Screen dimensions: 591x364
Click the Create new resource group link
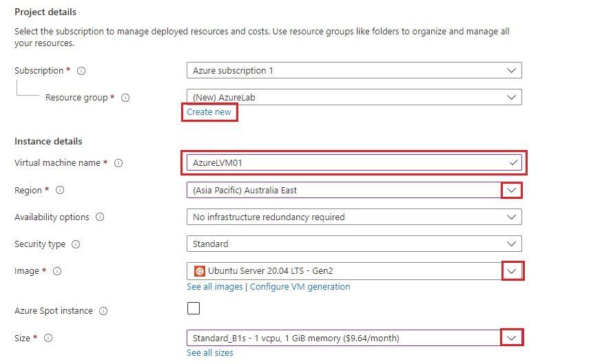[209, 111]
